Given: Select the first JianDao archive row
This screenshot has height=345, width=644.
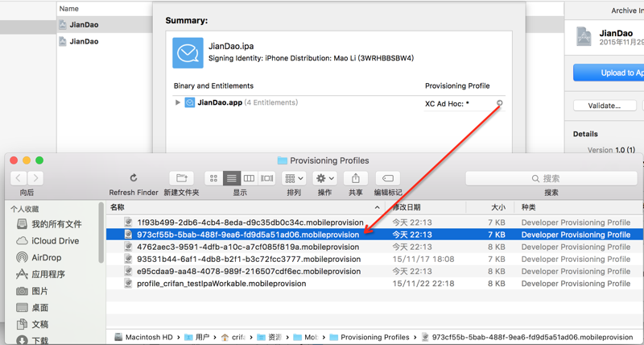Looking at the screenshot, I should tap(105, 25).
